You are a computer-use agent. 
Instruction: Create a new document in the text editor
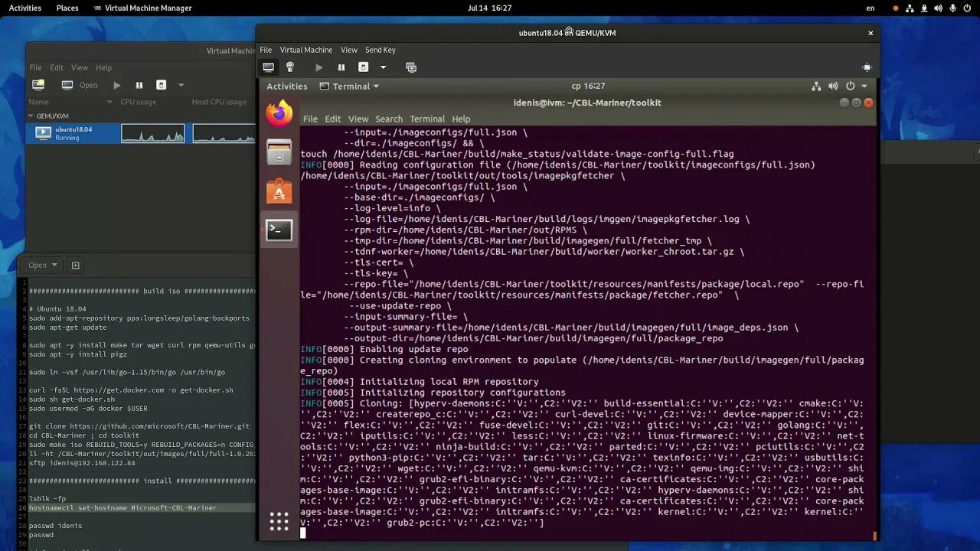tap(75, 265)
